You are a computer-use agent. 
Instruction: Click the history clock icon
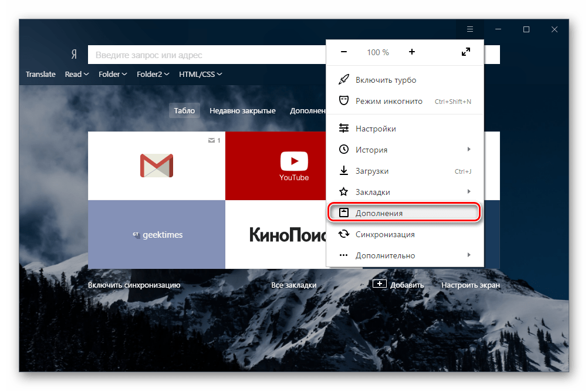[343, 149]
